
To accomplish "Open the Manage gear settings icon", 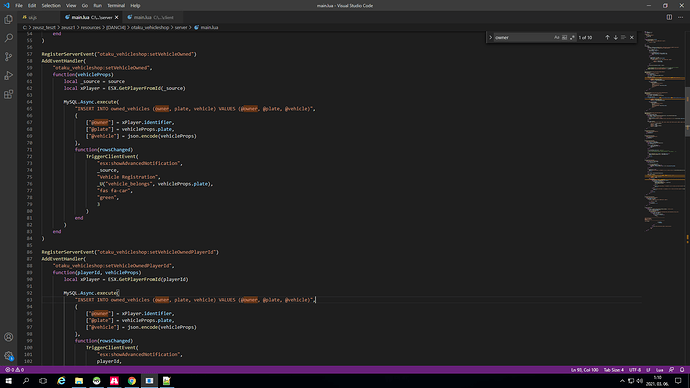I will (x=8, y=355).
